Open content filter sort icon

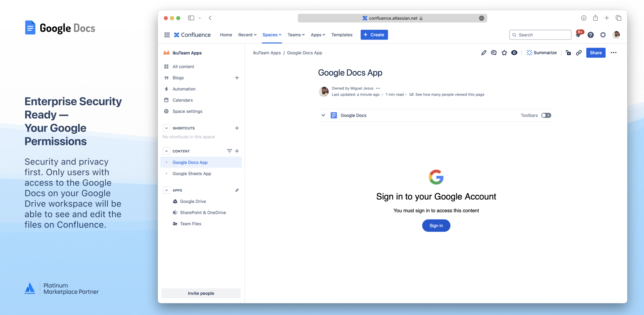point(229,151)
